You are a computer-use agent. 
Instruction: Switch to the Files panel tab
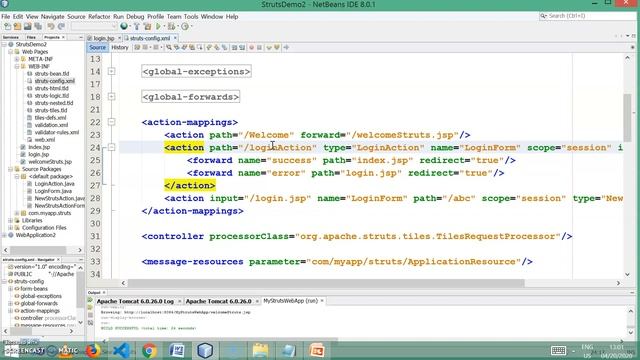point(31,37)
